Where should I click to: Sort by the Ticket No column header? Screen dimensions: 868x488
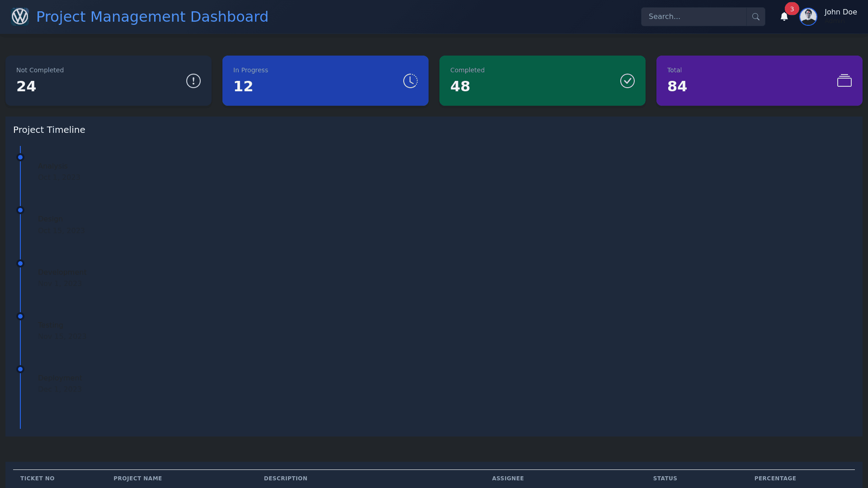38,478
